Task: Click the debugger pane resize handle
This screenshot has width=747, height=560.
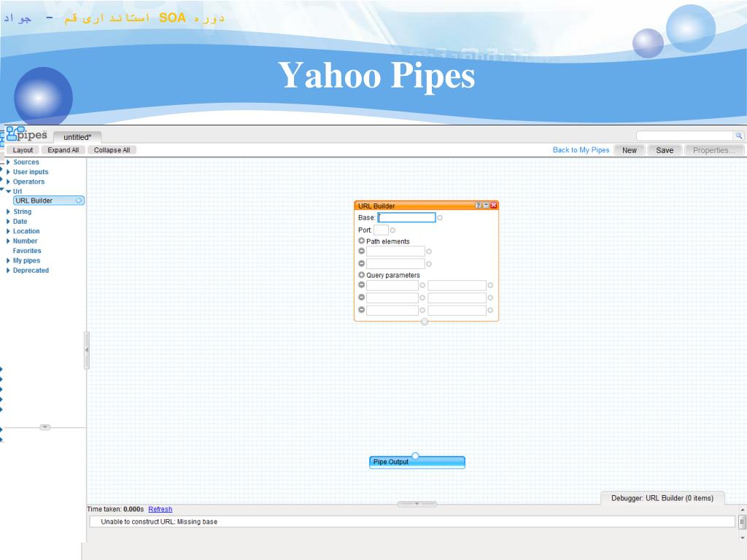Action: tap(417, 504)
